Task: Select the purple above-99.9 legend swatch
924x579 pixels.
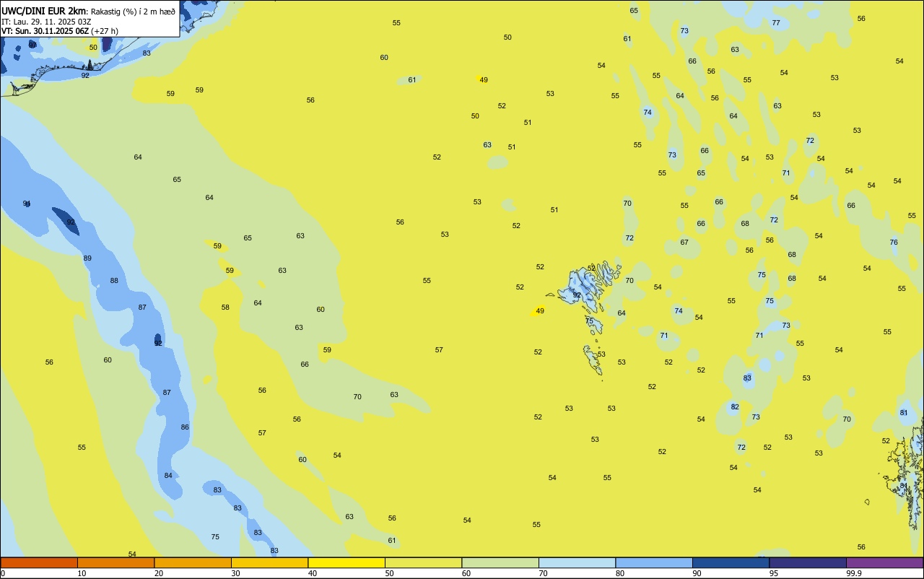Action: [x=885, y=562]
